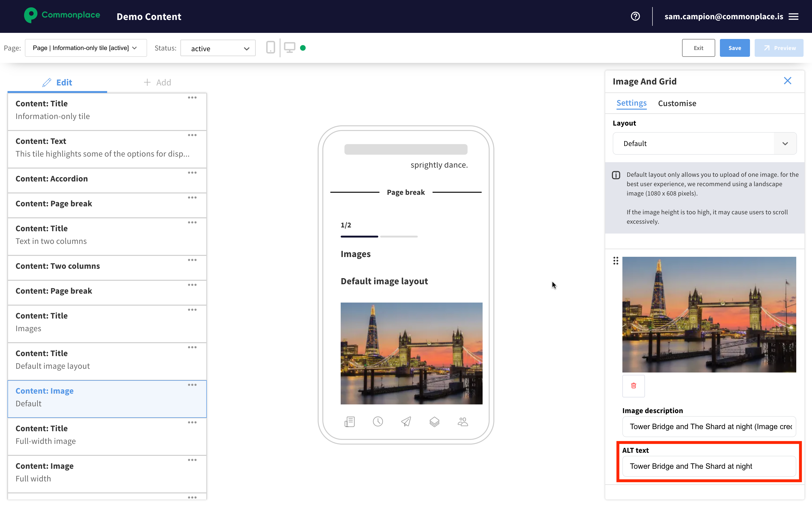
Task: Open options menu for Content: Accordion
Action: [192, 173]
